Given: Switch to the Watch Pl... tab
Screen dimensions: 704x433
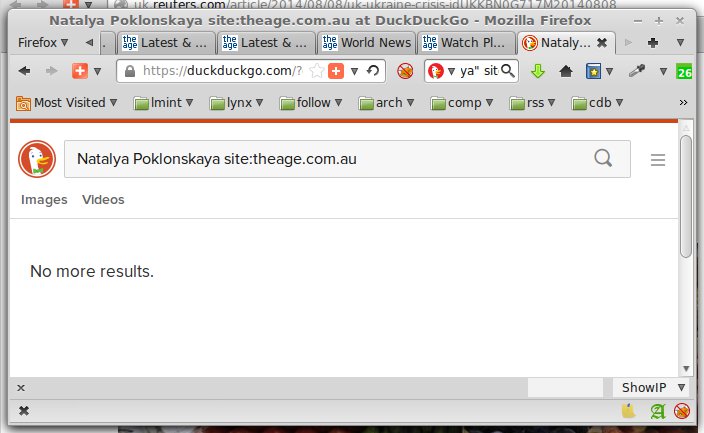Looking at the screenshot, I should coord(465,43).
